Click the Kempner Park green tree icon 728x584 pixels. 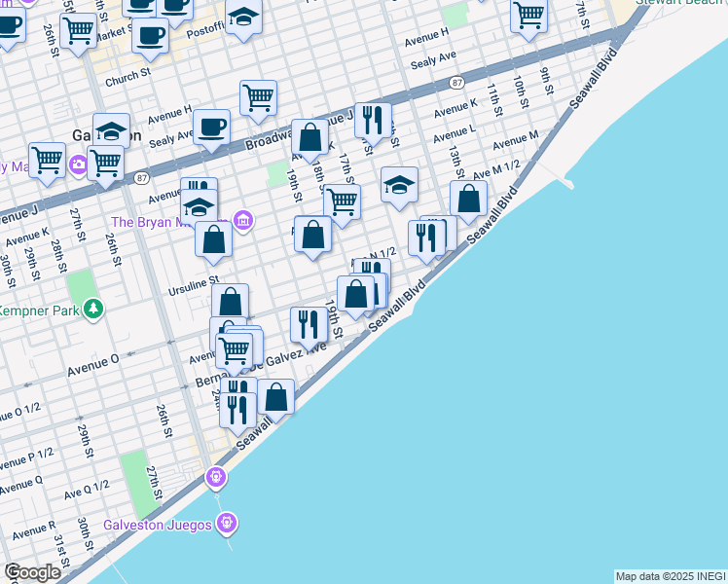click(x=93, y=310)
